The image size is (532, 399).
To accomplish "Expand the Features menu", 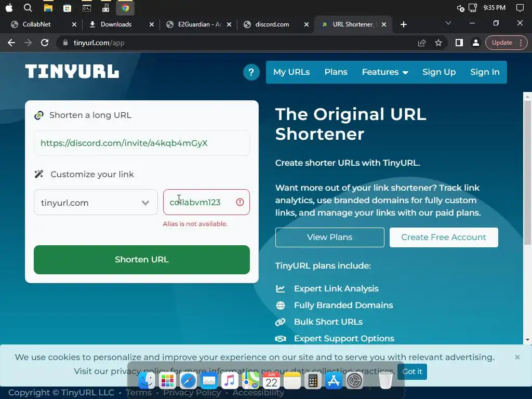I will click(x=385, y=72).
